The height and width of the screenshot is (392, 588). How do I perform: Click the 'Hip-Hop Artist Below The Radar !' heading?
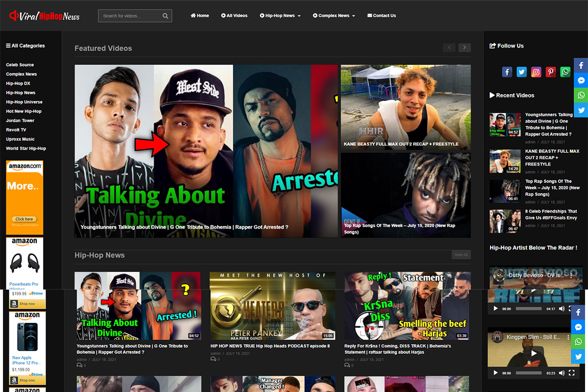tap(533, 248)
